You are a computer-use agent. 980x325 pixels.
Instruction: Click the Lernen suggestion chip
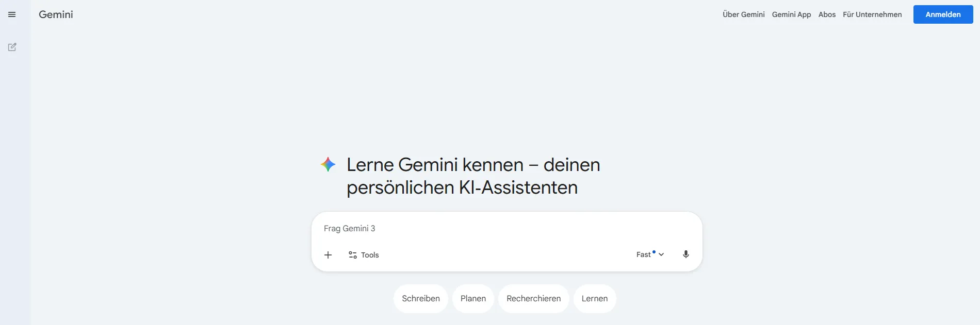coord(595,298)
